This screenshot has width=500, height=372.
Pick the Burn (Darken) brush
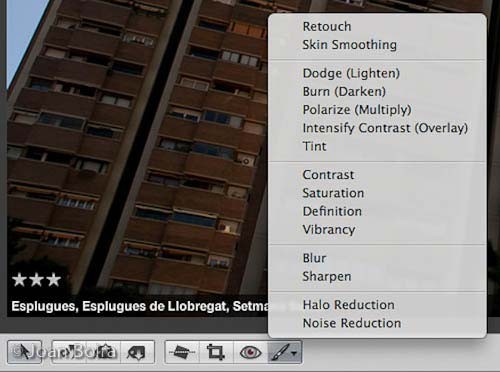click(377, 92)
